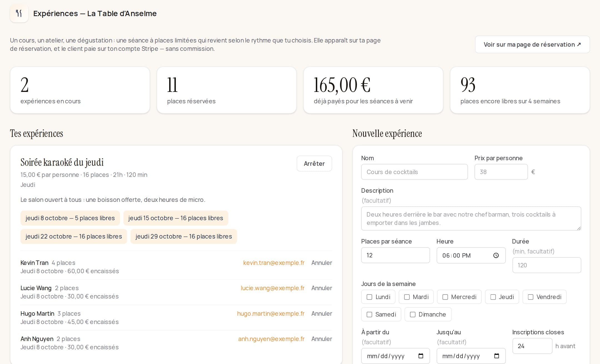The image size is (600, 364).
Task: Open the clock picker in Heure field
Action: (496, 255)
